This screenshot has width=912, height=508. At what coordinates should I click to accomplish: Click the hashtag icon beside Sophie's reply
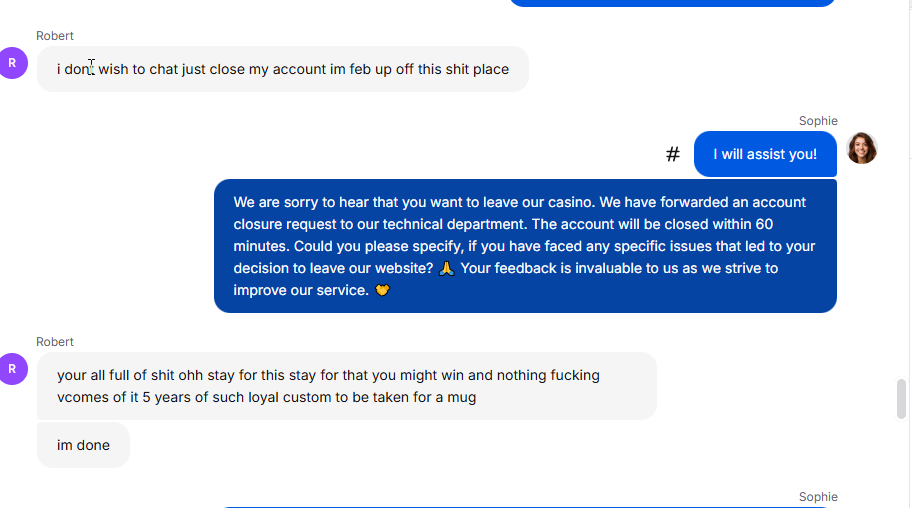672,154
